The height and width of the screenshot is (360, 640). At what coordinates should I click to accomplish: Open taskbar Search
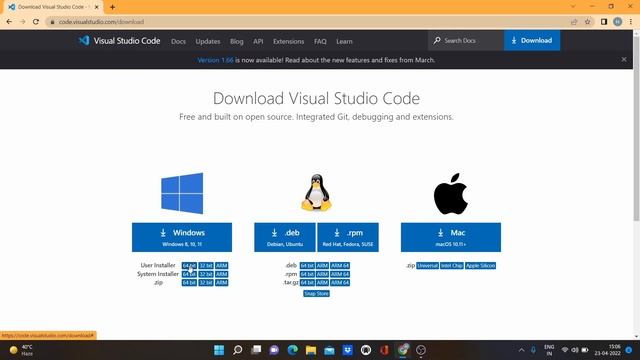238,350
